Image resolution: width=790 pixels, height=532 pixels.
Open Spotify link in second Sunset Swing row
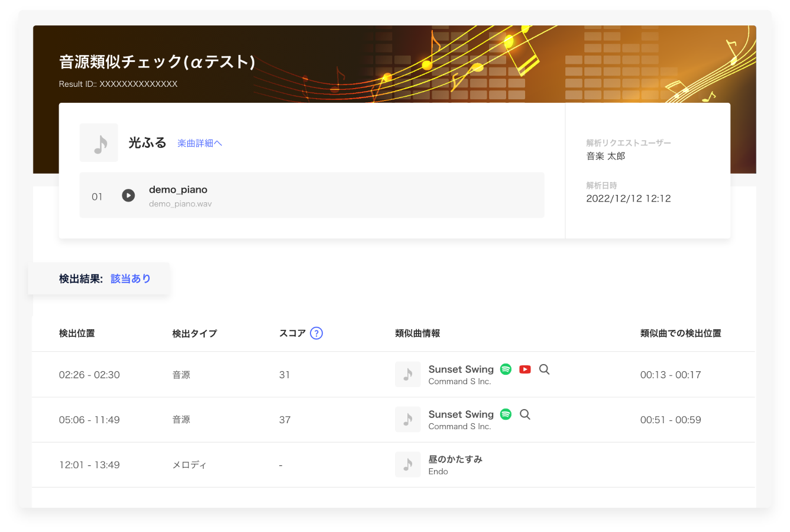506,414
